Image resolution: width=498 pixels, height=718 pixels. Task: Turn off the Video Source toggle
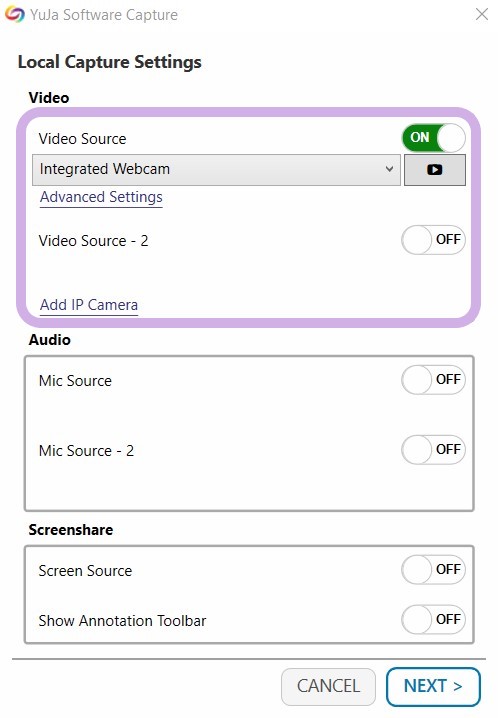click(x=433, y=138)
